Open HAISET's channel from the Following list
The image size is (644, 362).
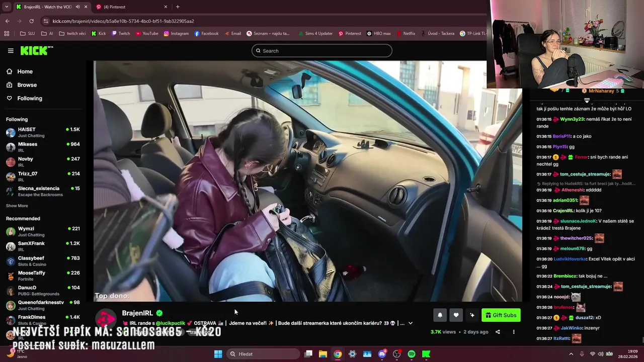43,132
